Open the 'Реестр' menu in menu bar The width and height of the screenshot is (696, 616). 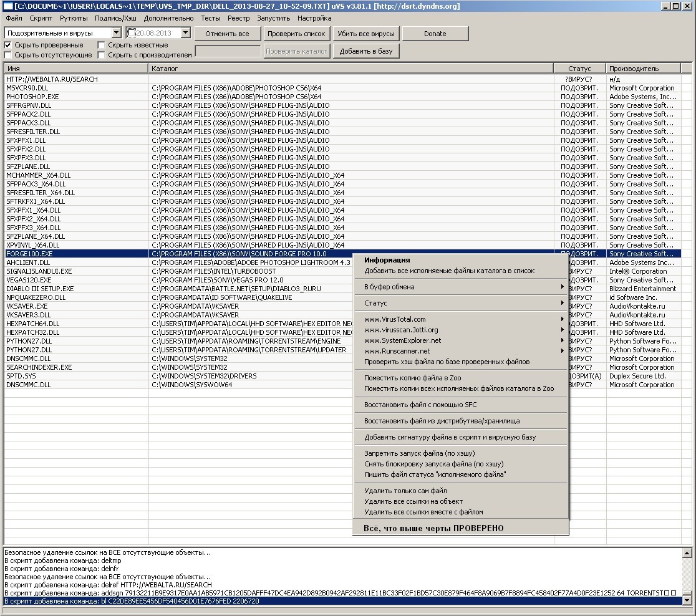click(x=238, y=19)
